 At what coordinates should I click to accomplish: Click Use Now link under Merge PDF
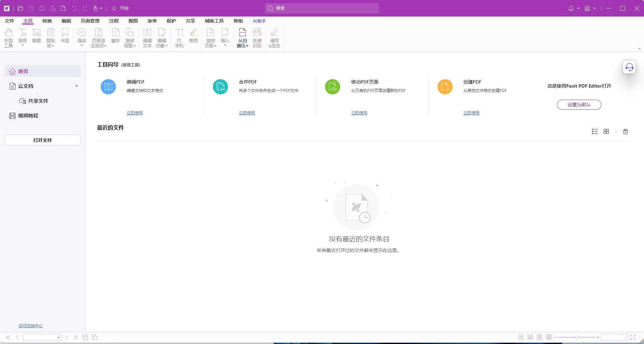(247, 113)
